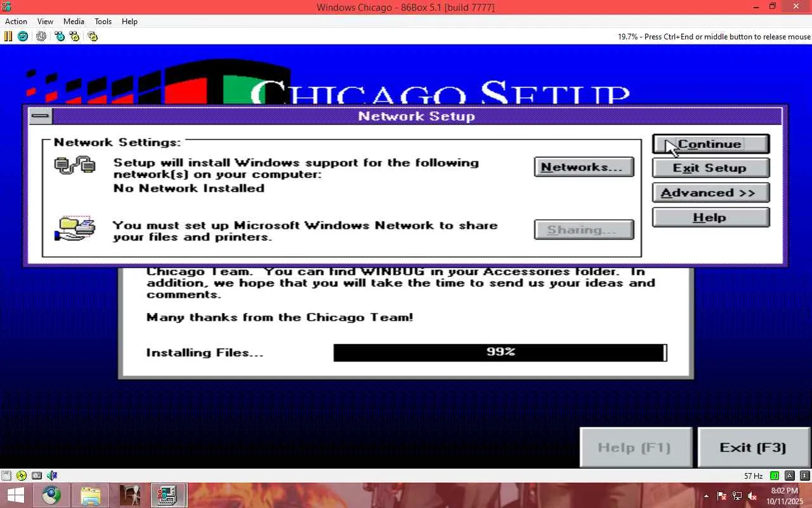The image size is (812, 508).
Task: Open the Tools menu
Action: (103, 22)
